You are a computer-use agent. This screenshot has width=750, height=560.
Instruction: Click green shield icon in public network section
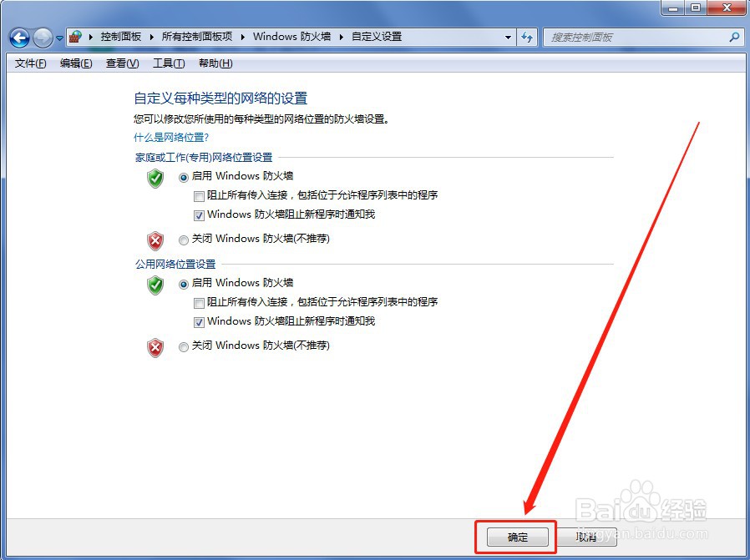click(x=155, y=285)
